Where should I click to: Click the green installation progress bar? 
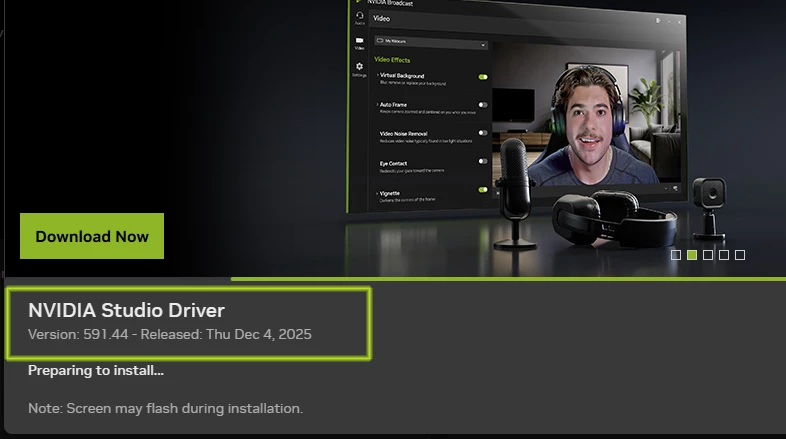508,279
